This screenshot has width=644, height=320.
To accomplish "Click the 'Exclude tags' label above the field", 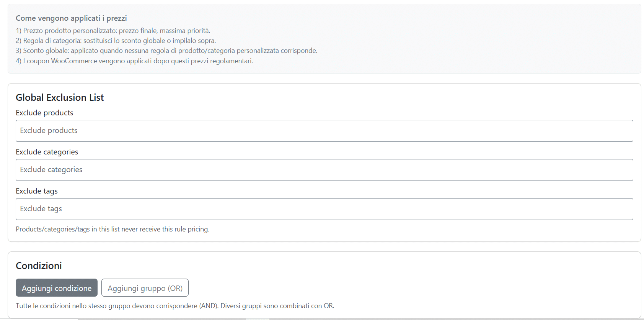I will (x=37, y=191).
